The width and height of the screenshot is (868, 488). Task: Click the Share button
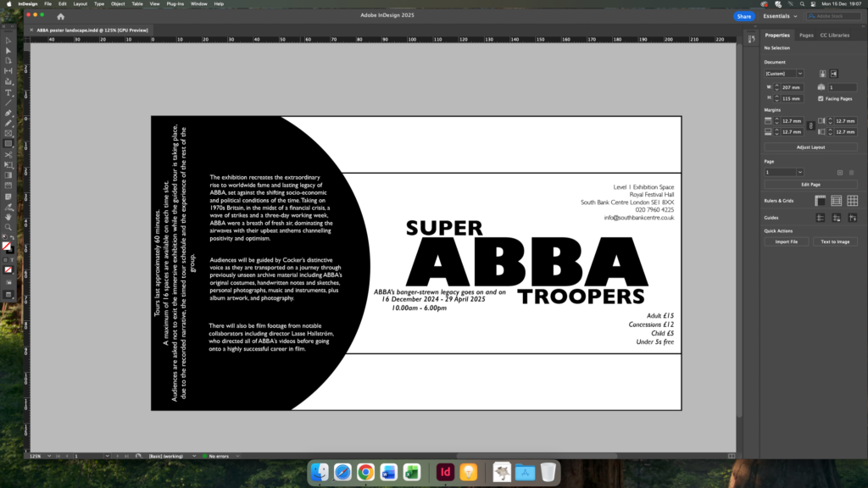(x=744, y=16)
